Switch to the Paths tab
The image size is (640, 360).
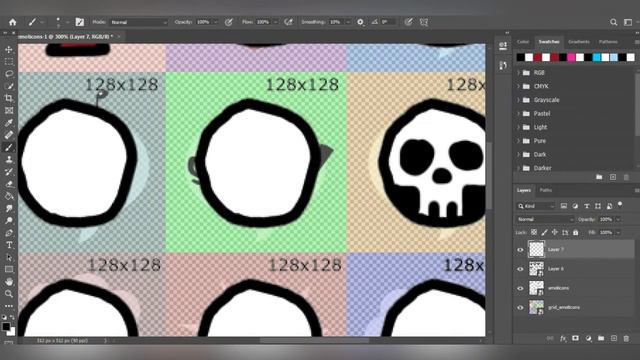pos(546,190)
